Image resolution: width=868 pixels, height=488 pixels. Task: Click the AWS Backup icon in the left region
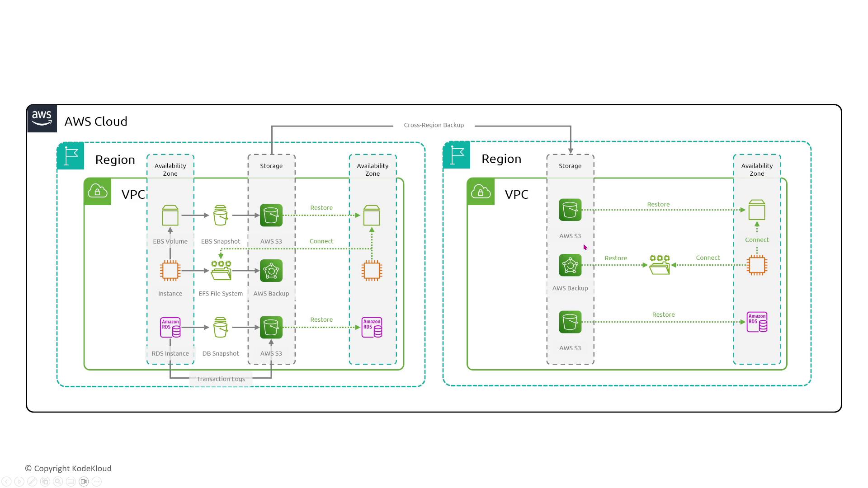[x=271, y=271]
